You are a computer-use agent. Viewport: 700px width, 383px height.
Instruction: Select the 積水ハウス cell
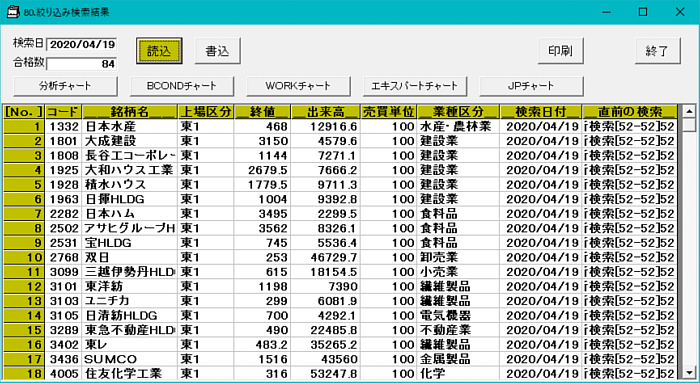tap(130, 185)
